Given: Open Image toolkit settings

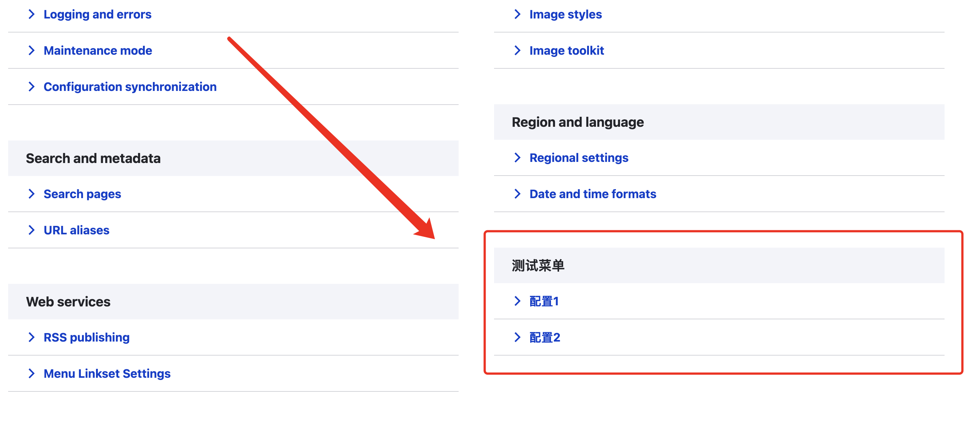Looking at the screenshot, I should 567,51.
